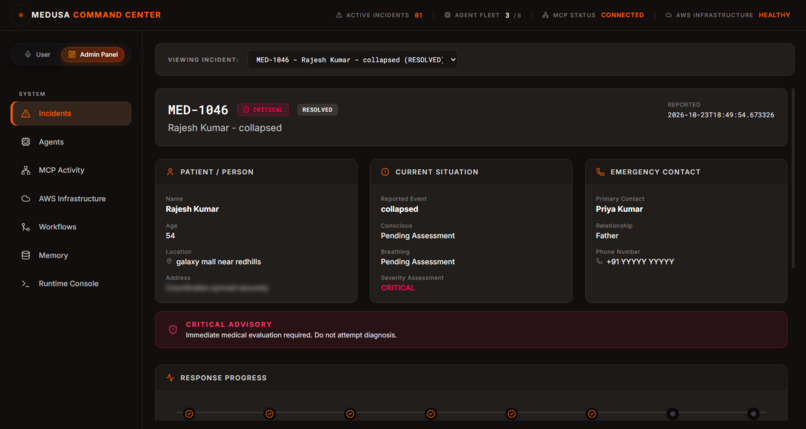806x429 pixels.
Task: Click the 'collapsed' reported event value
Action: pos(399,209)
